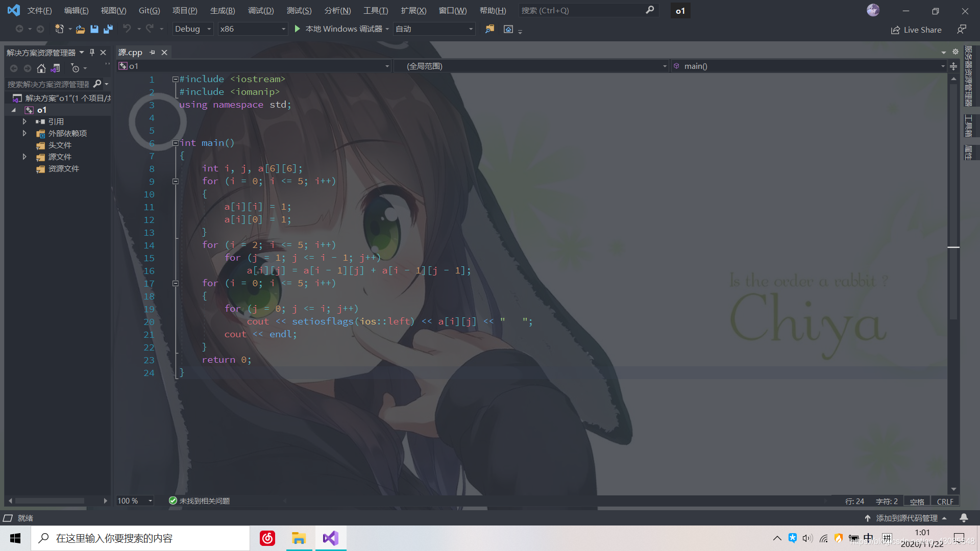Undo the last edit
980x551 pixels.
point(127,29)
